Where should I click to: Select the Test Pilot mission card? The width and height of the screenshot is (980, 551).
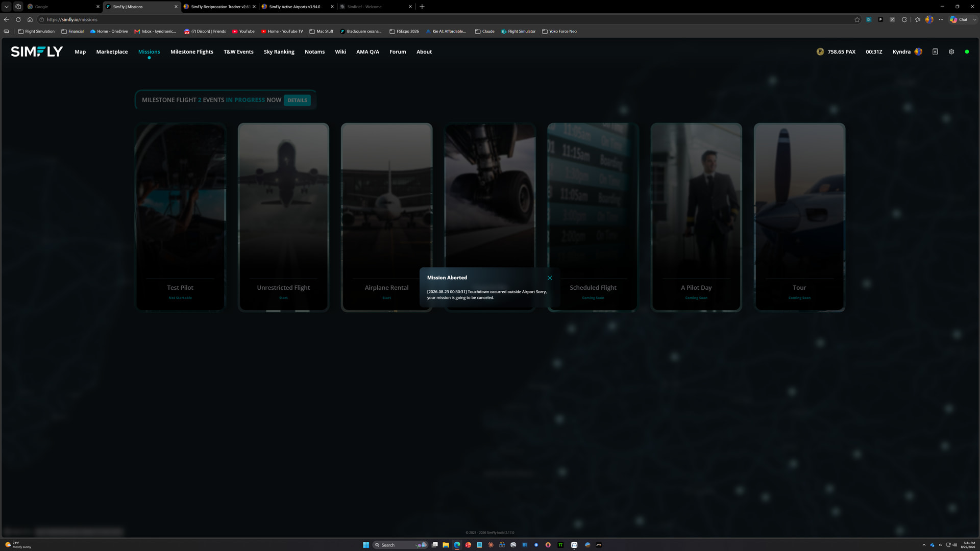tap(180, 217)
